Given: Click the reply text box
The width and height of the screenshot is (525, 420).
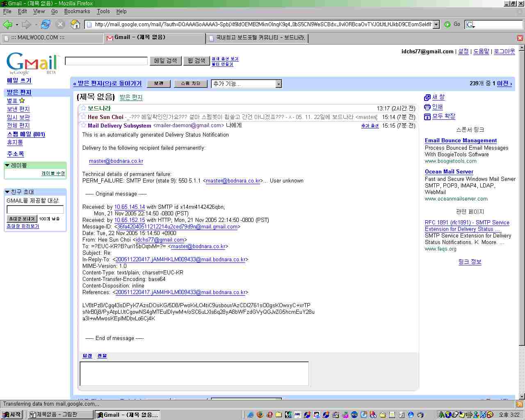Looking at the screenshot, I should tap(194, 374).
